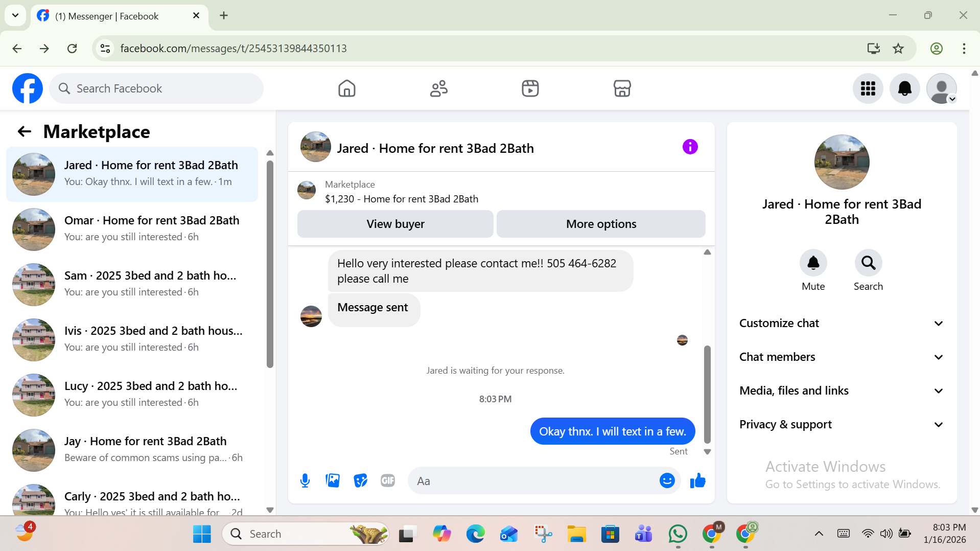Open a new browser tab

tap(224, 15)
